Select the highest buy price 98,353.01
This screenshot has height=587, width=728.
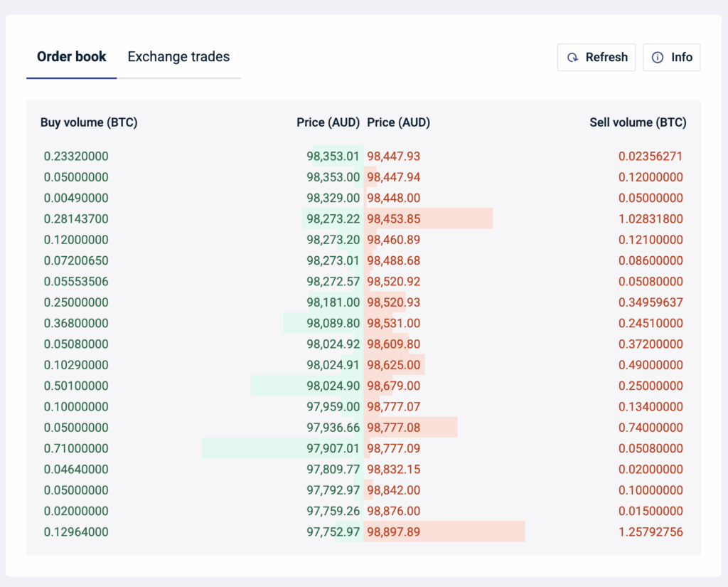(x=328, y=156)
